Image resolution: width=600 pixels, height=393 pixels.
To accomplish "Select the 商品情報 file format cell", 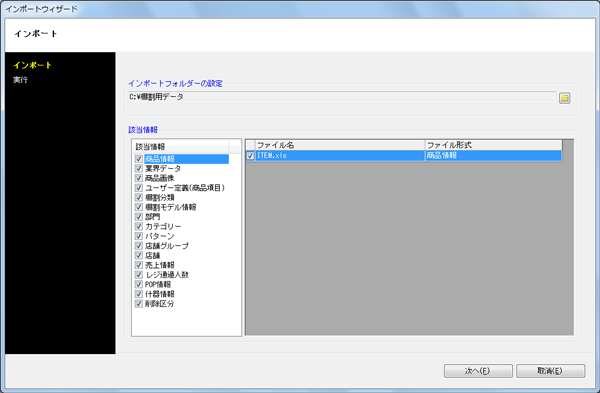I will coord(493,156).
